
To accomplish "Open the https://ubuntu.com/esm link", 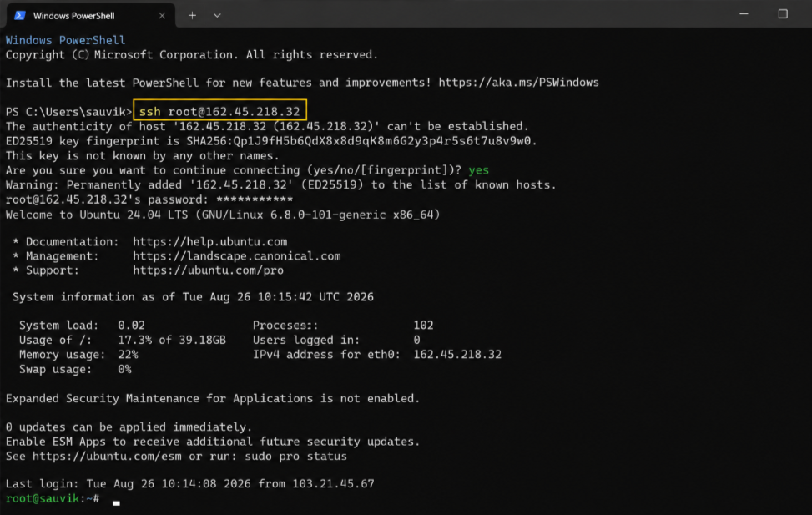I will click(107, 456).
